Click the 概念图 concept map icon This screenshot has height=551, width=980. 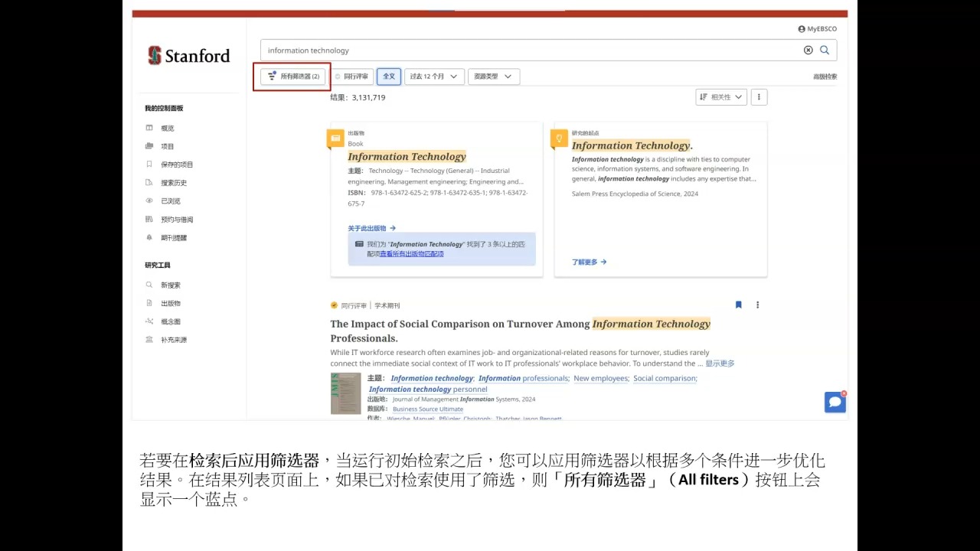149,322
